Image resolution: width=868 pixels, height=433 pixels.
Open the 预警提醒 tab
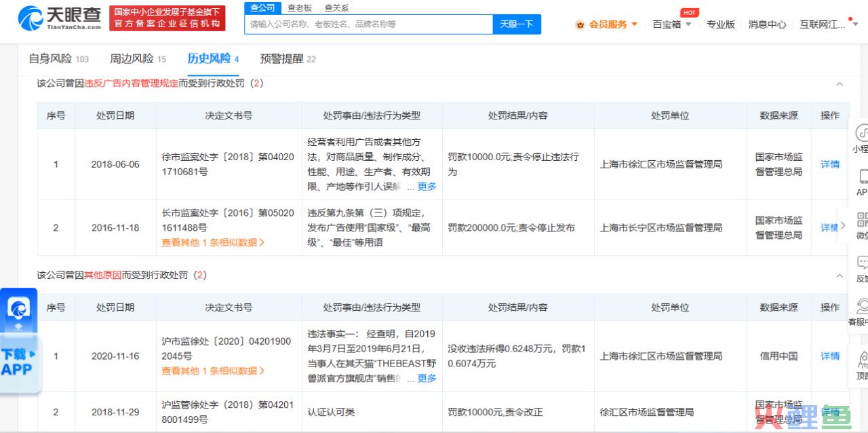[288, 59]
